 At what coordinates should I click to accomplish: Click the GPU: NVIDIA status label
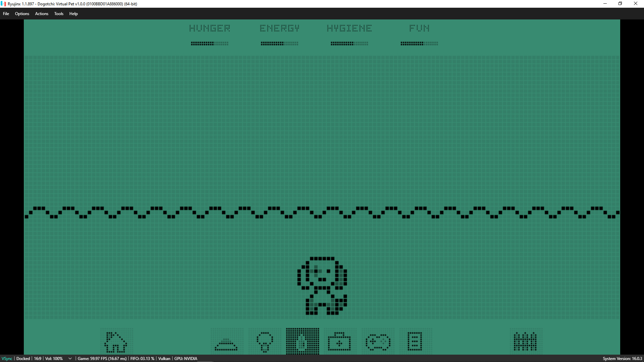(x=185, y=358)
